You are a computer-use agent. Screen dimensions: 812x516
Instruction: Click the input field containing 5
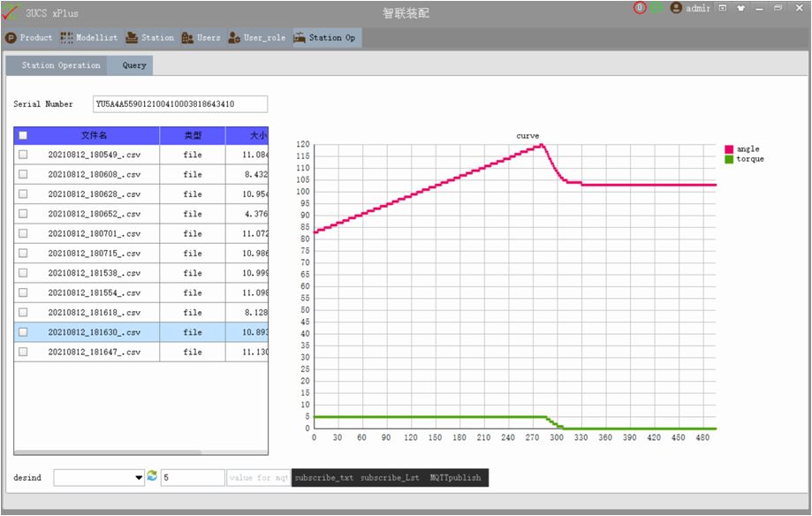click(x=193, y=477)
